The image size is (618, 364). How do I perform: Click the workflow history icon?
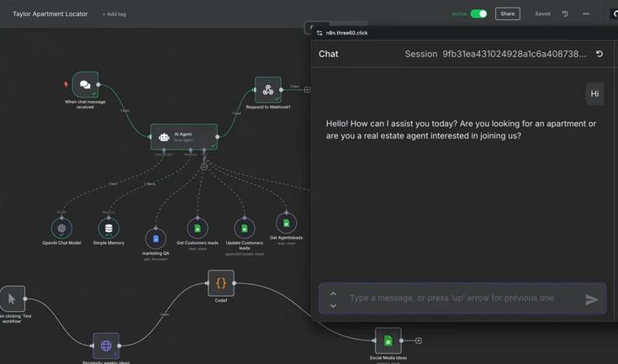tap(565, 13)
